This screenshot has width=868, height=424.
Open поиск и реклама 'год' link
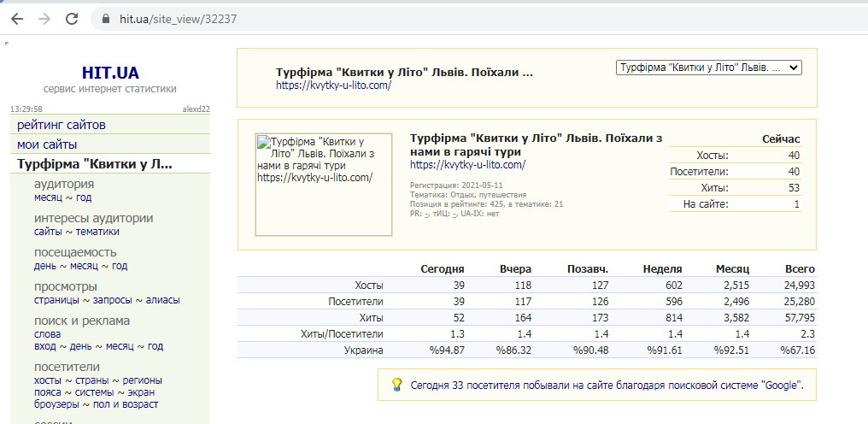[155, 346]
